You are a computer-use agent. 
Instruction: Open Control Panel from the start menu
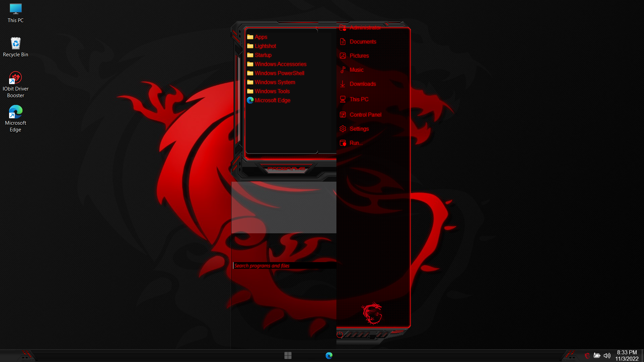(x=365, y=115)
